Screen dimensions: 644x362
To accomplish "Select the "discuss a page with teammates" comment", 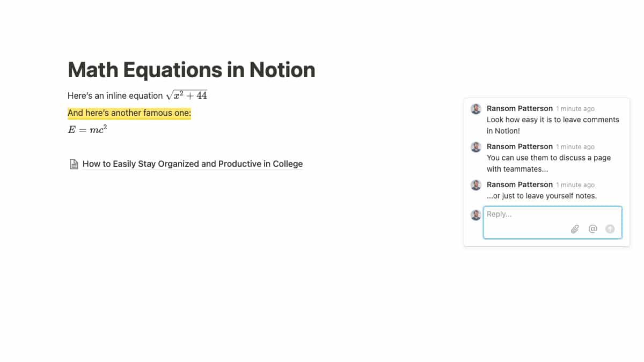I will 548,163.
